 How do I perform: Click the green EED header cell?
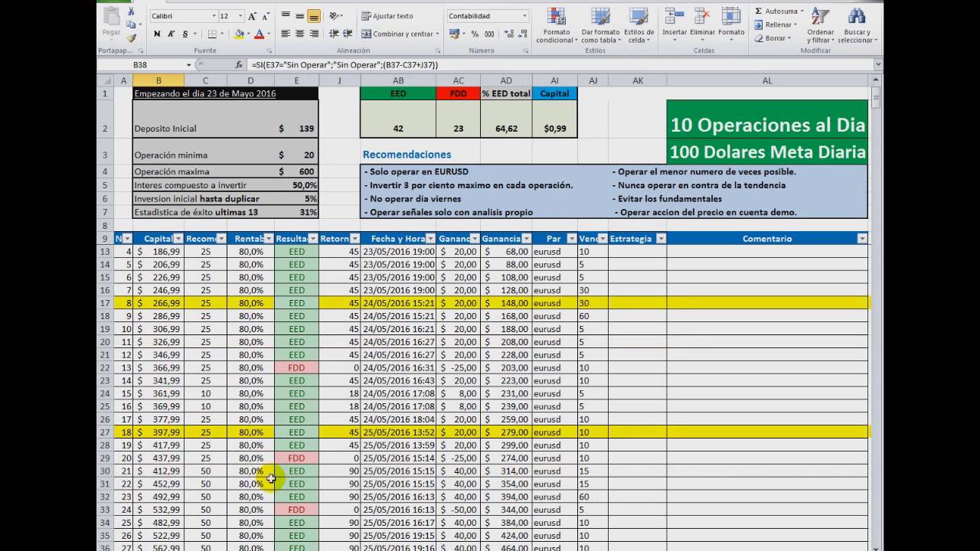(x=398, y=93)
